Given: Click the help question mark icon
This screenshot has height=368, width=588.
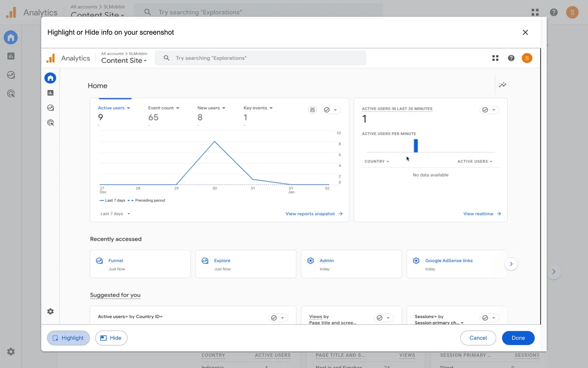Looking at the screenshot, I should [511, 58].
